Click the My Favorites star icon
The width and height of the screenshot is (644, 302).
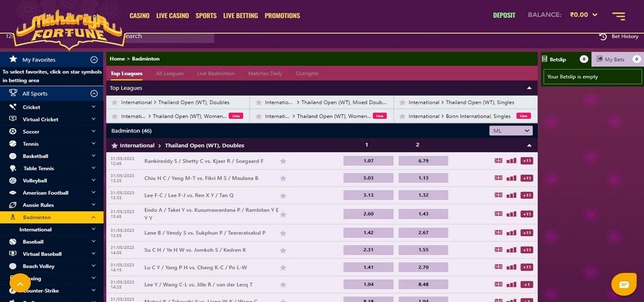[x=13, y=59]
